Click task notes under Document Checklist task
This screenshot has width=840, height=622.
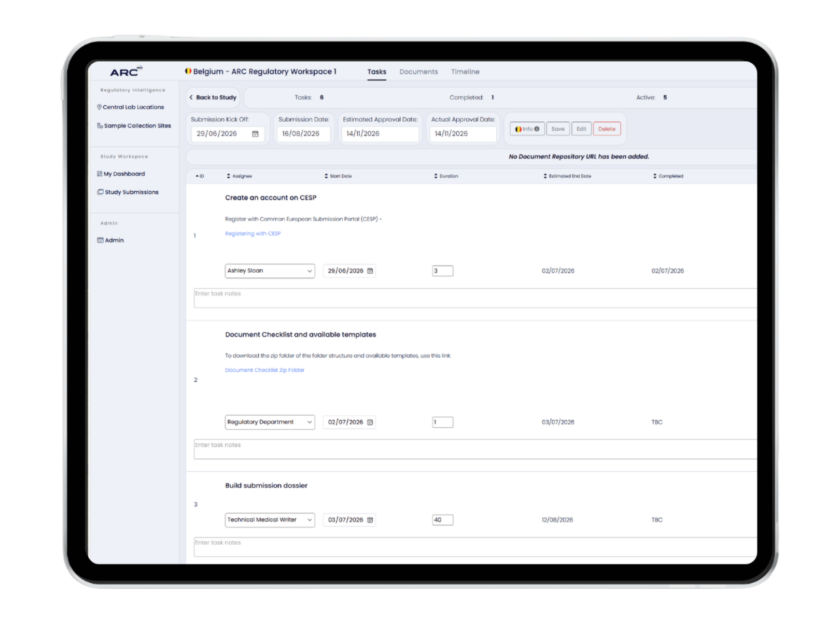(x=475, y=449)
